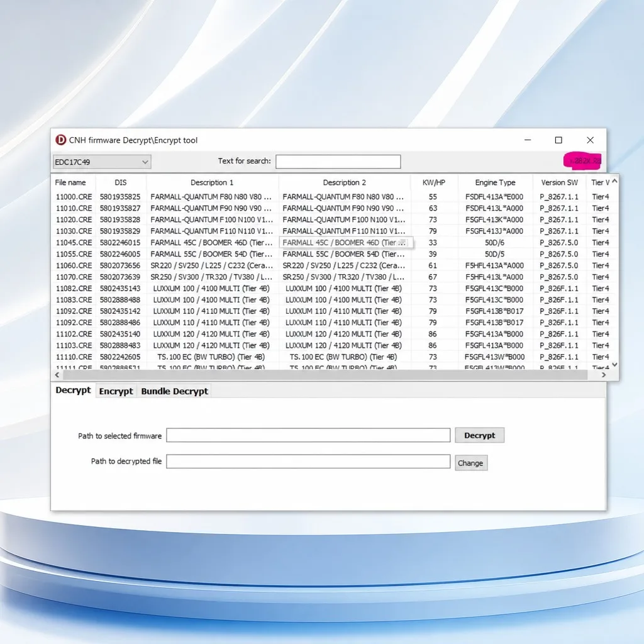Image resolution: width=644 pixels, height=644 pixels.
Task: Sort by the Version SW column header
Action: (559, 182)
